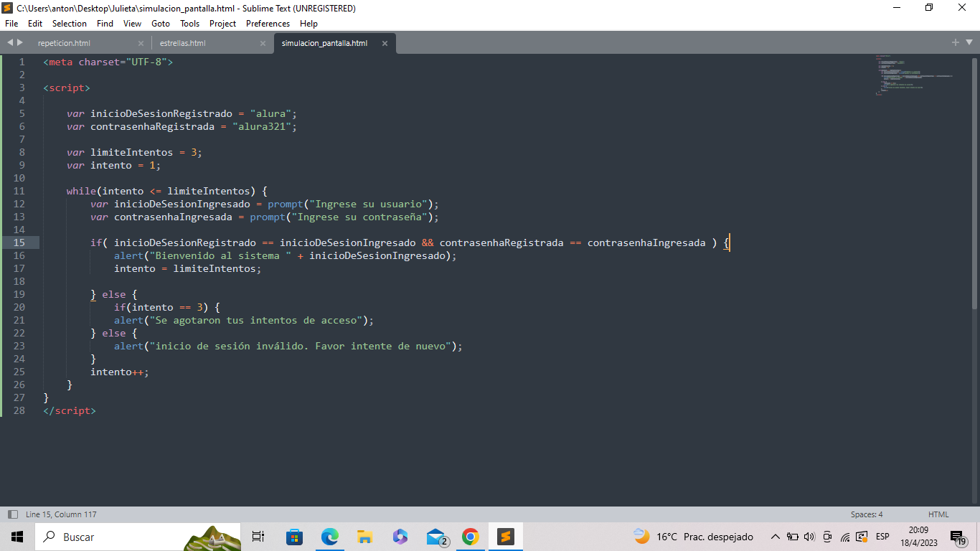Screen dimensions: 980x551
Task: Show hidden system tray icons
Action: [x=776, y=537]
